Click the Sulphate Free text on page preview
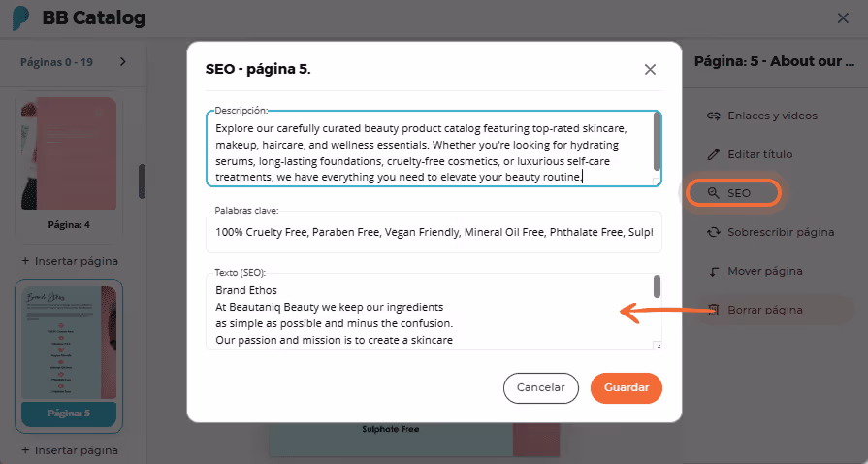 [390, 429]
